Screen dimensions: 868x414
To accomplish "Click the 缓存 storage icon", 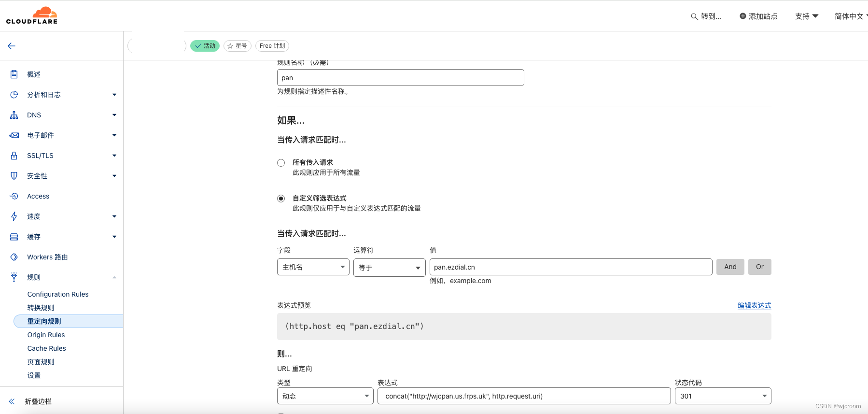I will [x=14, y=237].
